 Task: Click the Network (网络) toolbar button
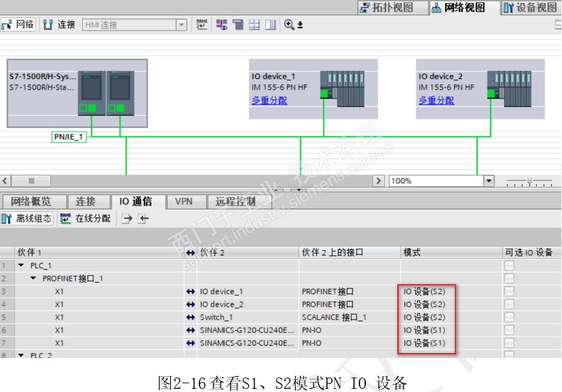click(x=18, y=24)
